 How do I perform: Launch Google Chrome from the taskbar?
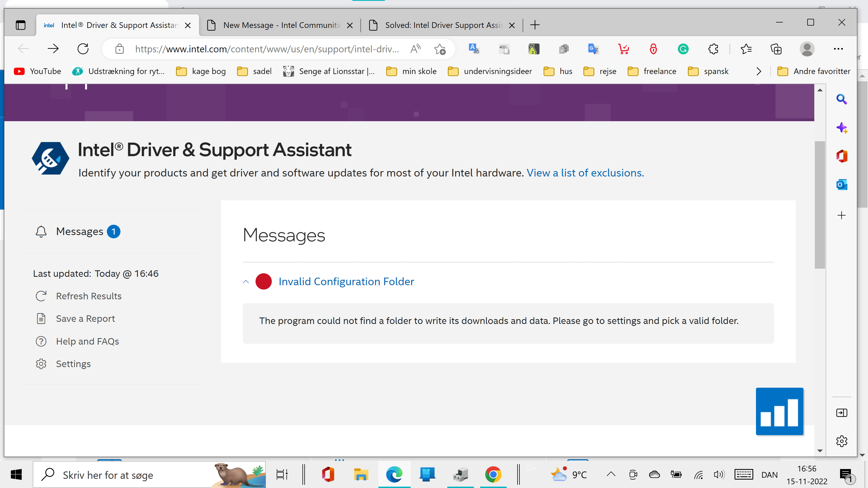click(493, 474)
